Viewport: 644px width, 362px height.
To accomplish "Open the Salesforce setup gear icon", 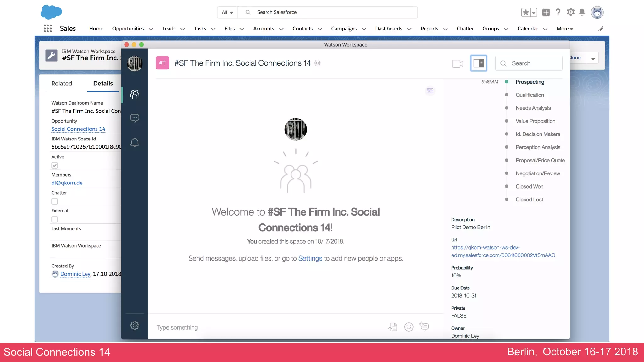I will pos(570,12).
